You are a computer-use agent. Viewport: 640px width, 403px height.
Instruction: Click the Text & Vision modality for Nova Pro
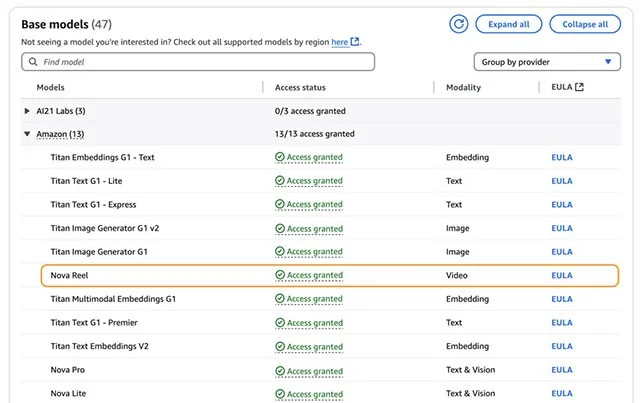[470, 370]
